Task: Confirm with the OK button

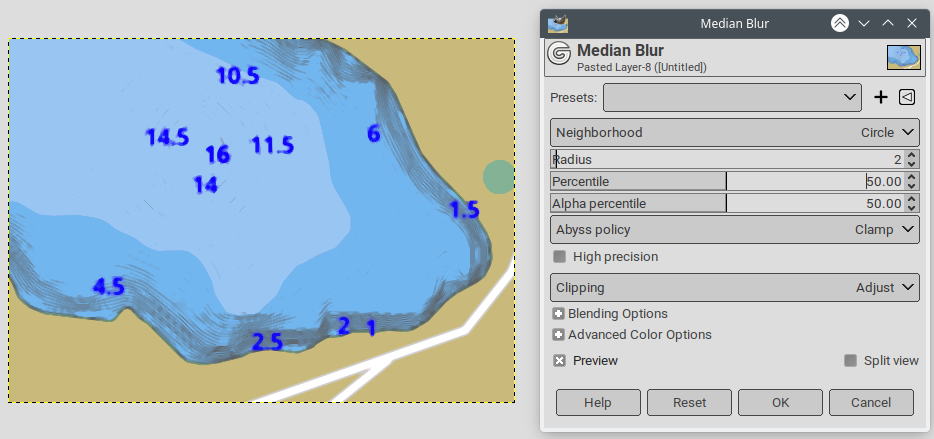Action: pos(780,403)
